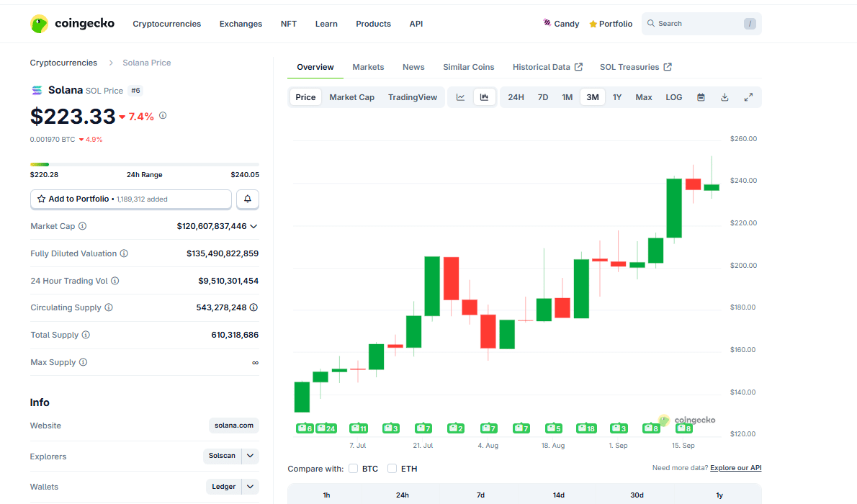
Task: Show the Total Supply info icon
Action: coord(86,335)
